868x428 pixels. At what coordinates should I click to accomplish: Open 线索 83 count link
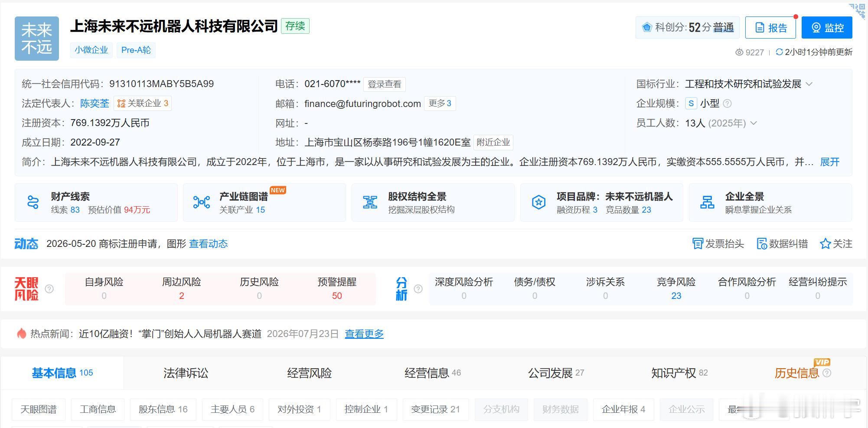tap(65, 210)
